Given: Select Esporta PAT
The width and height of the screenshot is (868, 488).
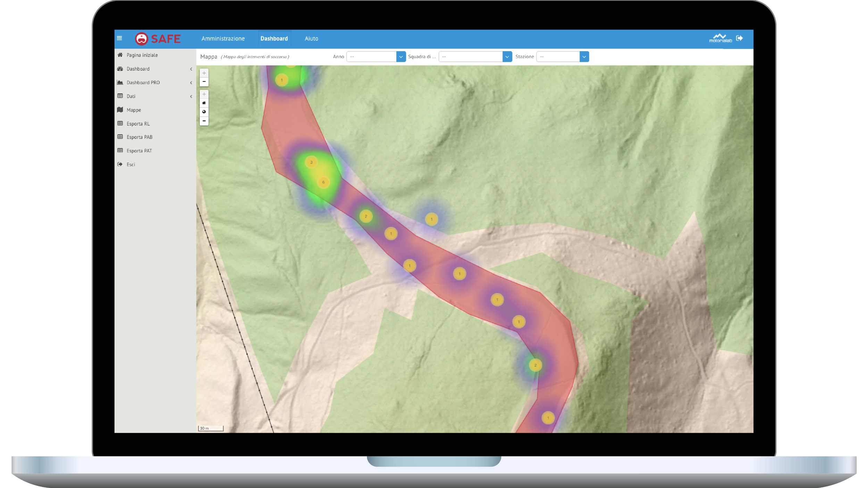Looking at the screenshot, I should point(139,151).
